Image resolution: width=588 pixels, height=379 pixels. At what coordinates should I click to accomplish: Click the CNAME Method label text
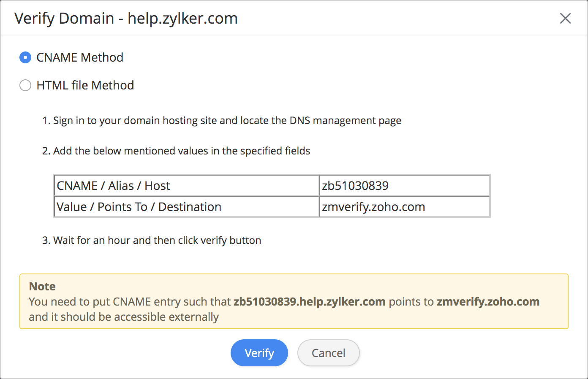click(80, 57)
